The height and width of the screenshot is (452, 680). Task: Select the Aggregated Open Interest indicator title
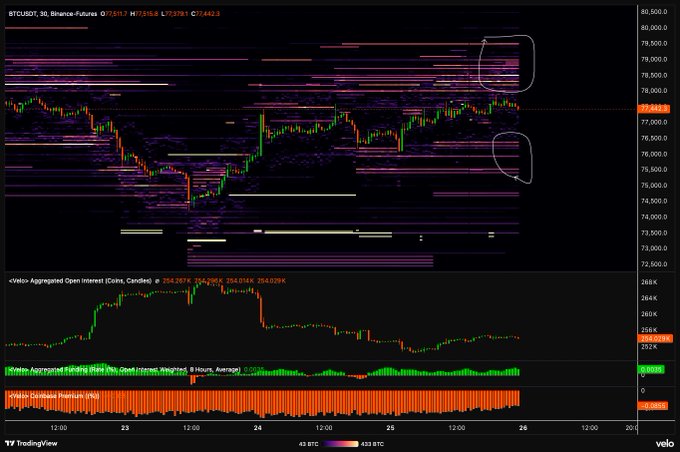(80, 281)
